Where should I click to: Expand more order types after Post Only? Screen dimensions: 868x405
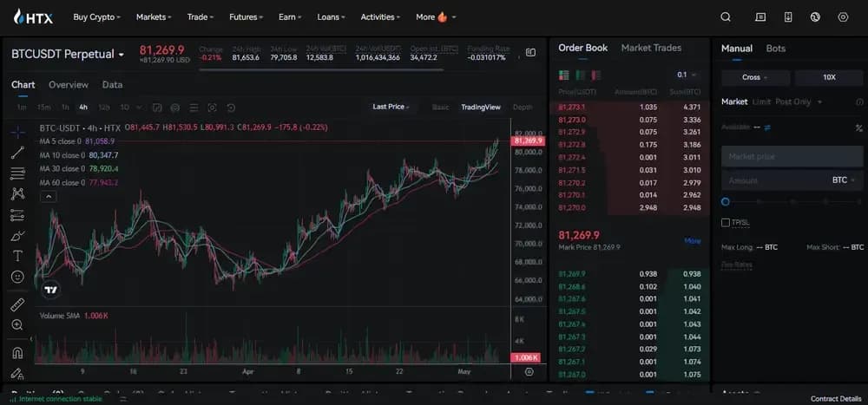click(x=820, y=101)
